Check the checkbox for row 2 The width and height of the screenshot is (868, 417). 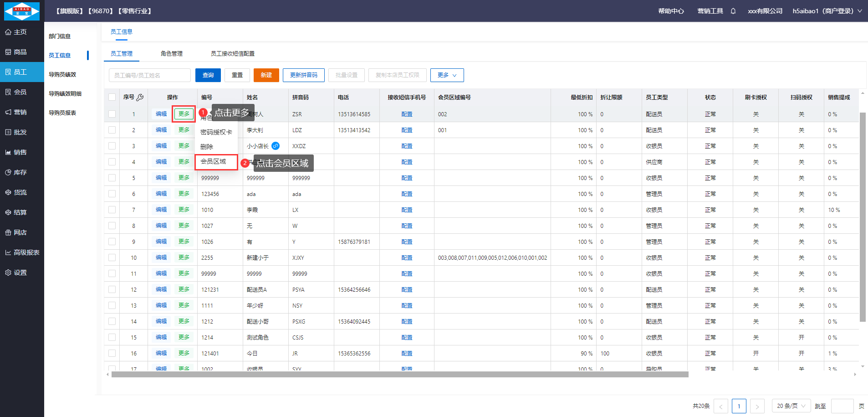pos(112,130)
